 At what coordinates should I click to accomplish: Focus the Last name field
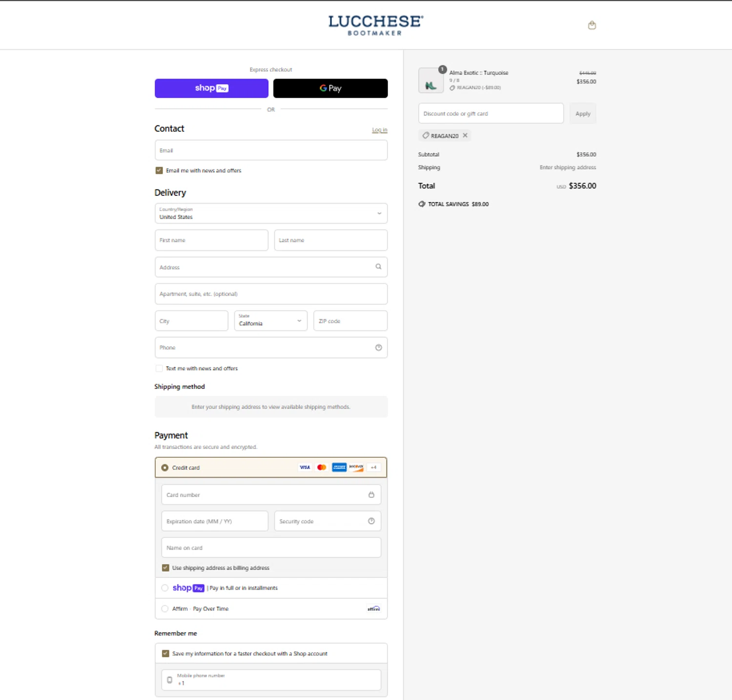[331, 240]
